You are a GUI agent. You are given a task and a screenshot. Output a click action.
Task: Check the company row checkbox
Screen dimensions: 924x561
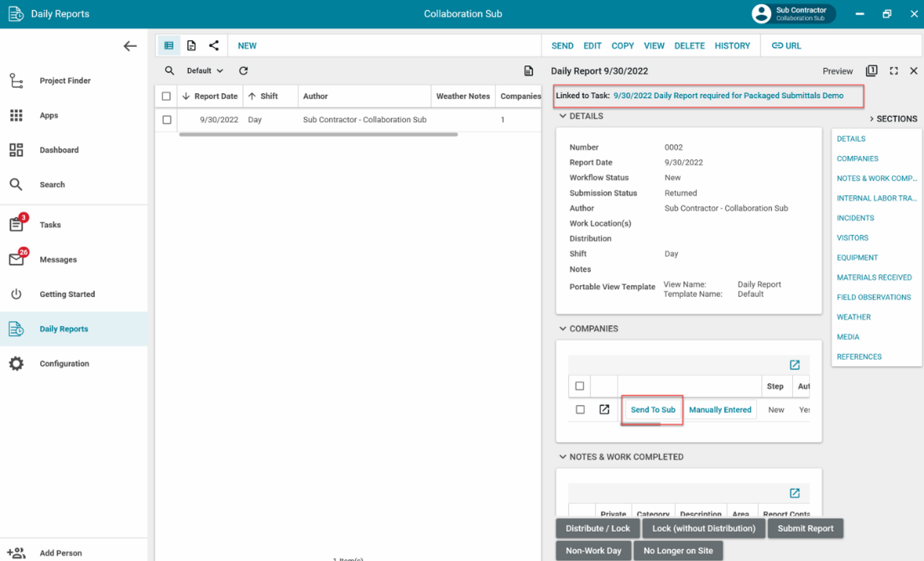580,410
